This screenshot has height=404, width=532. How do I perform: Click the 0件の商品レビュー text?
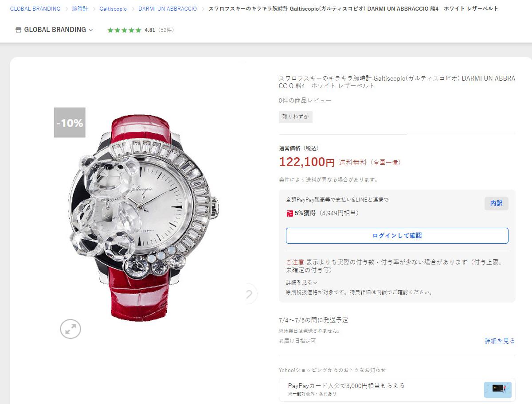click(x=305, y=101)
